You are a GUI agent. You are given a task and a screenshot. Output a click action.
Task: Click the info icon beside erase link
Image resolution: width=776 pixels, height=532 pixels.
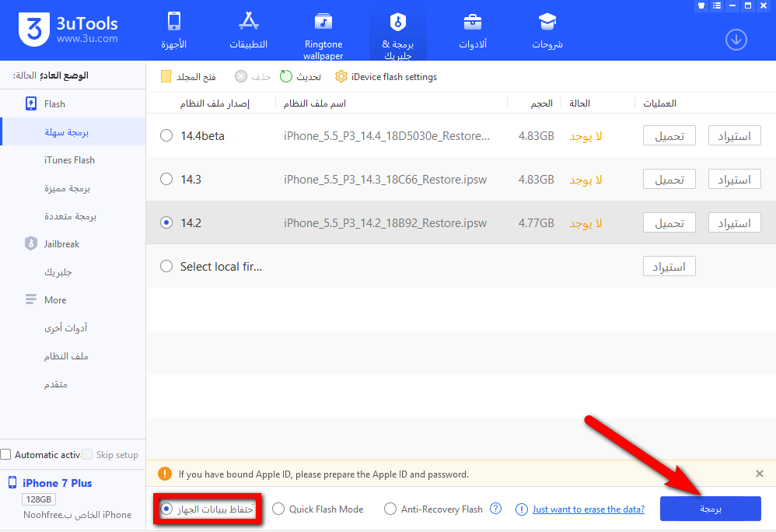tap(522, 509)
